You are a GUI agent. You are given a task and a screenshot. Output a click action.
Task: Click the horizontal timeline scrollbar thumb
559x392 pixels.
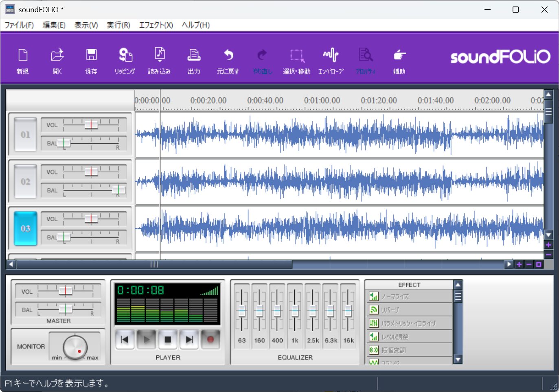tap(154, 265)
